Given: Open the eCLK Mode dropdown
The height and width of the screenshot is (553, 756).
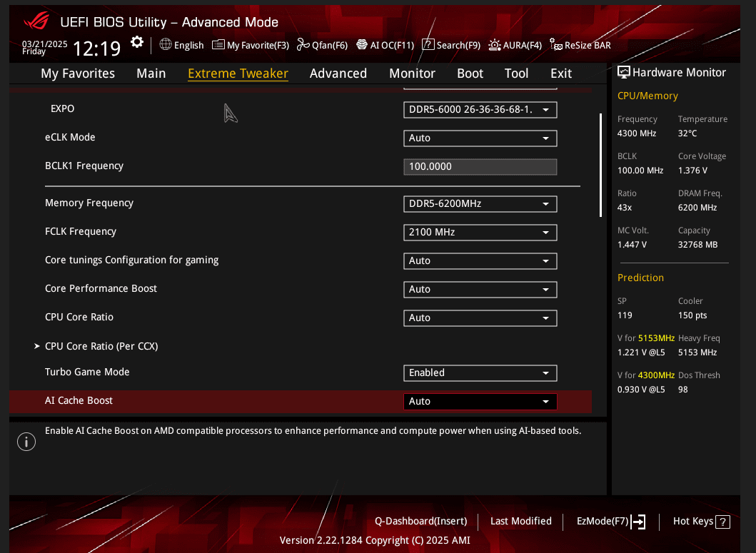Looking at the screenshot, I should click(x=480, y=138).
